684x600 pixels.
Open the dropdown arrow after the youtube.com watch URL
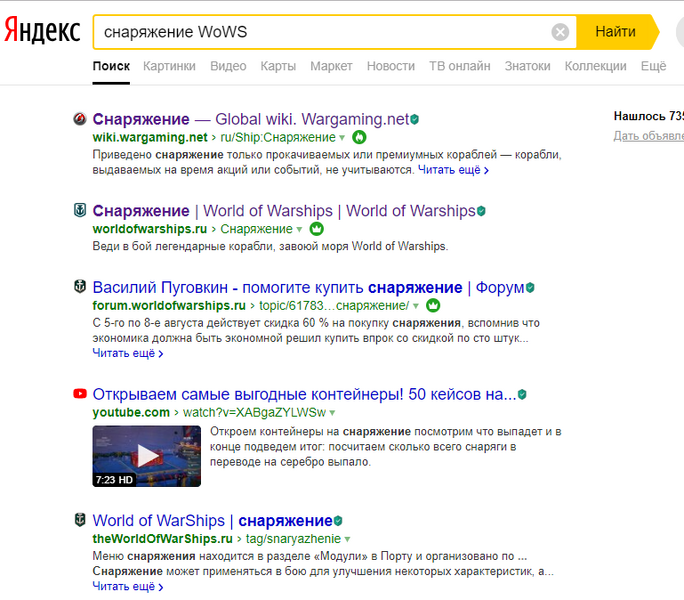tap(333, 413)
